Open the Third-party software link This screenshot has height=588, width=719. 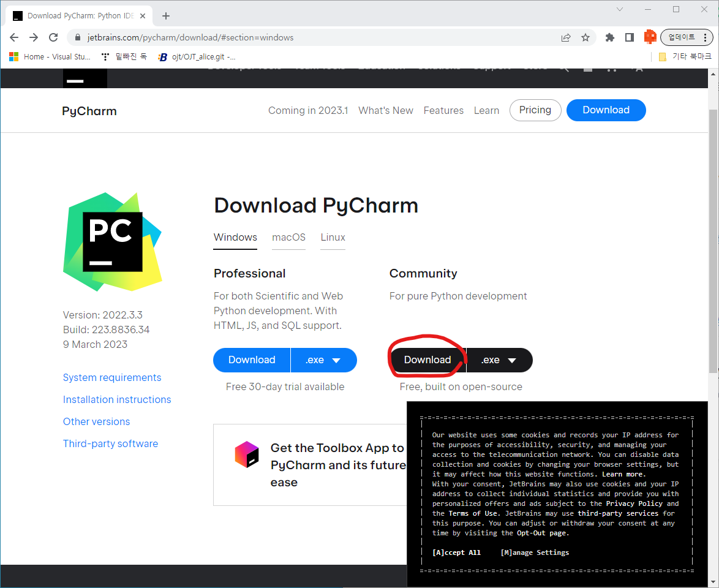coord(110,443)
